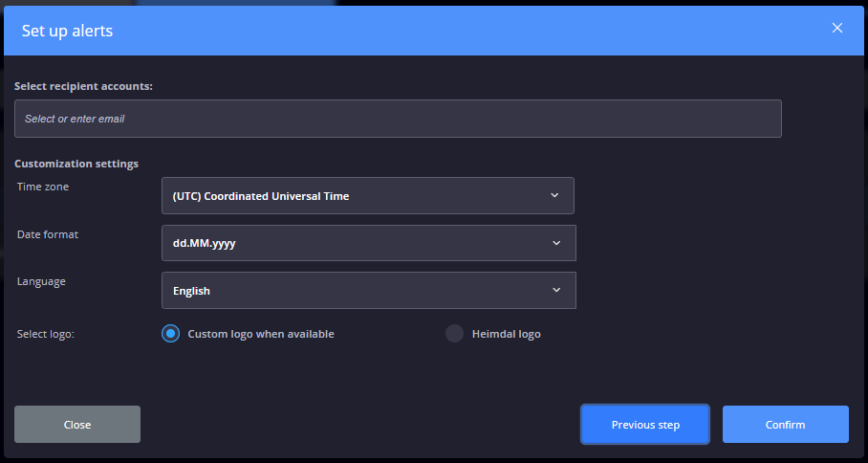Open the English language selector

[x=368, y=290]
